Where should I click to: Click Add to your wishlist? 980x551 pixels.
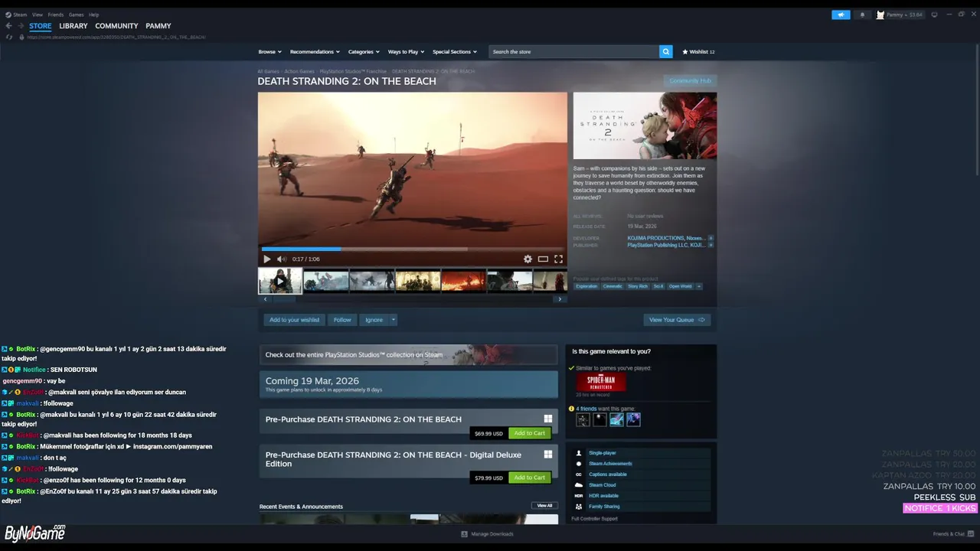[x=295, y=320]
